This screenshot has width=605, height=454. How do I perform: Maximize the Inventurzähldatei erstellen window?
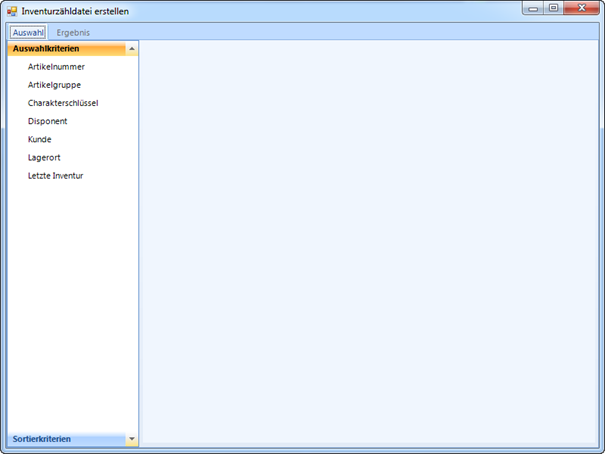pyautogui.click(x=553, y=8)
